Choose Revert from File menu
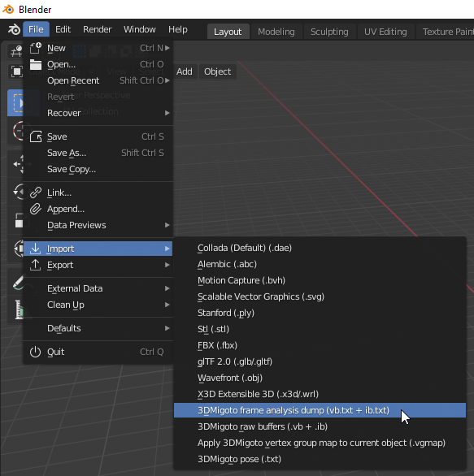 pos(98,97)
